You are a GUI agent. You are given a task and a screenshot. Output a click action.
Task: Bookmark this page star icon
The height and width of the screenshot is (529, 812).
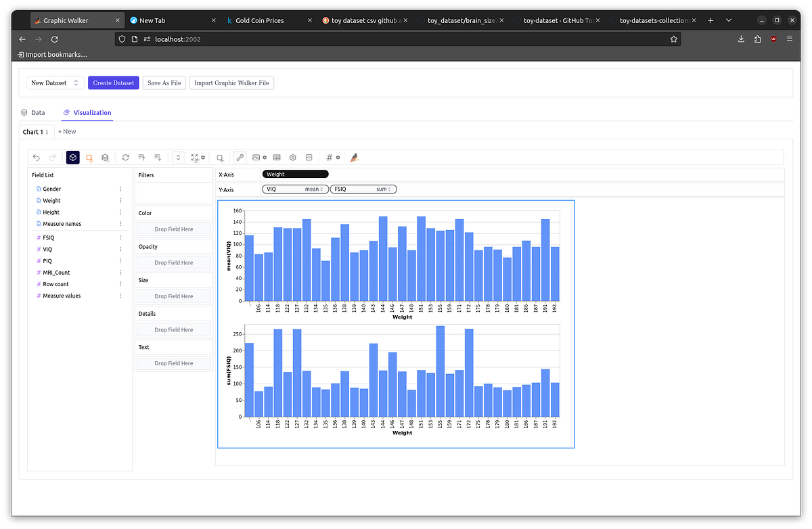pos(673,39)
